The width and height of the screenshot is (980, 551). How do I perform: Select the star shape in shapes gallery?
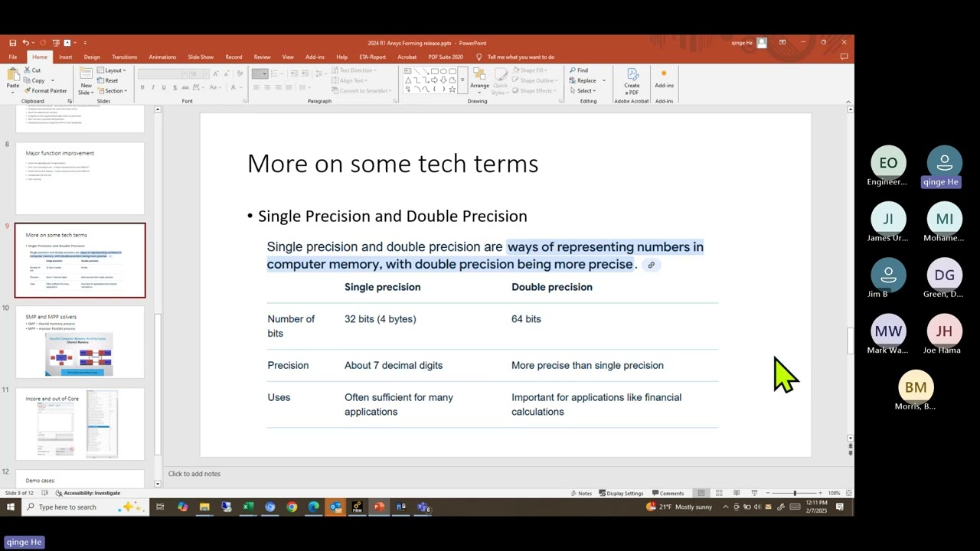click(x=452, y=90)
